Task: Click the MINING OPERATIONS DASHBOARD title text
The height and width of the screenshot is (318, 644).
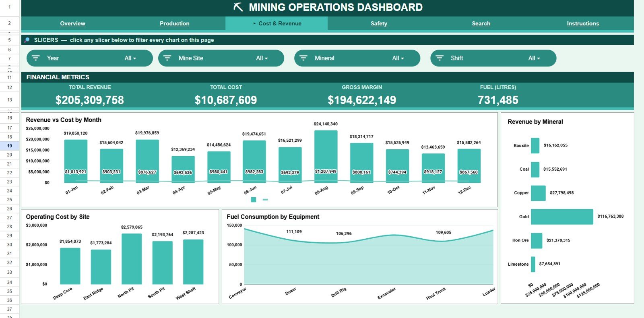Action: click(x=336, y=7)
